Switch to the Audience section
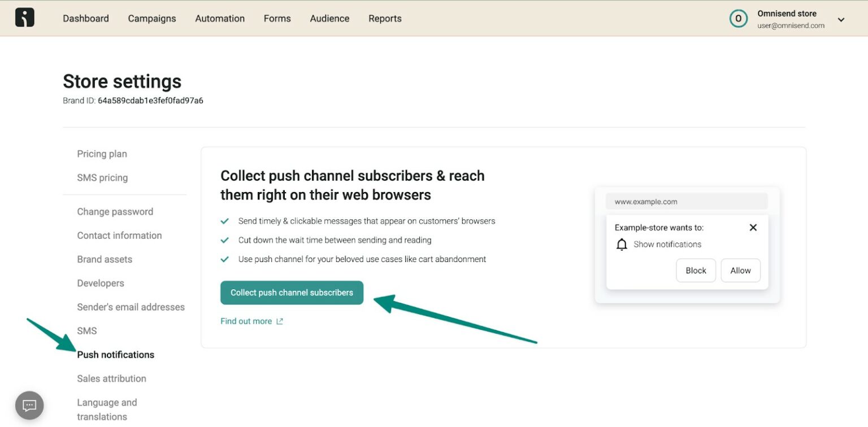The image size is (868, 427). pos(329,18)
